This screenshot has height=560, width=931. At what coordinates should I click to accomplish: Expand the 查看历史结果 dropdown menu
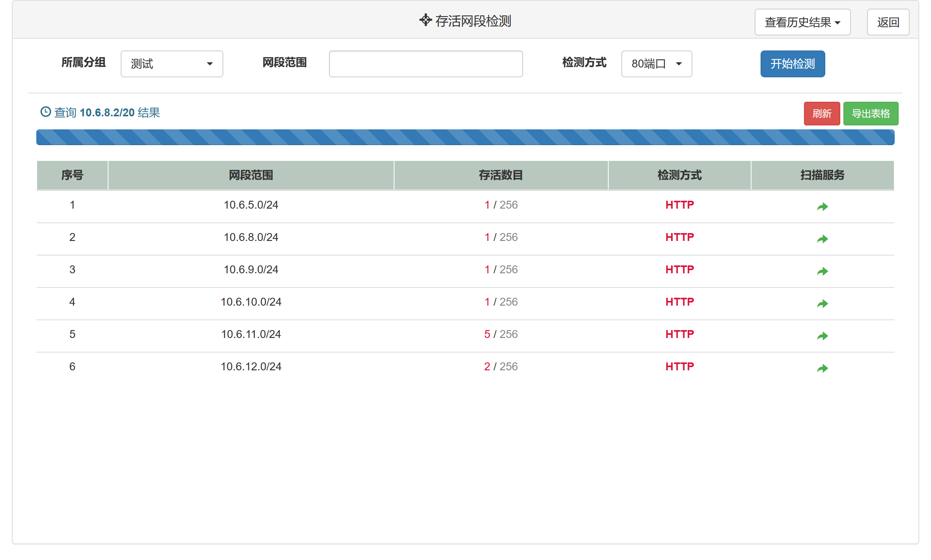click(802, 22)
